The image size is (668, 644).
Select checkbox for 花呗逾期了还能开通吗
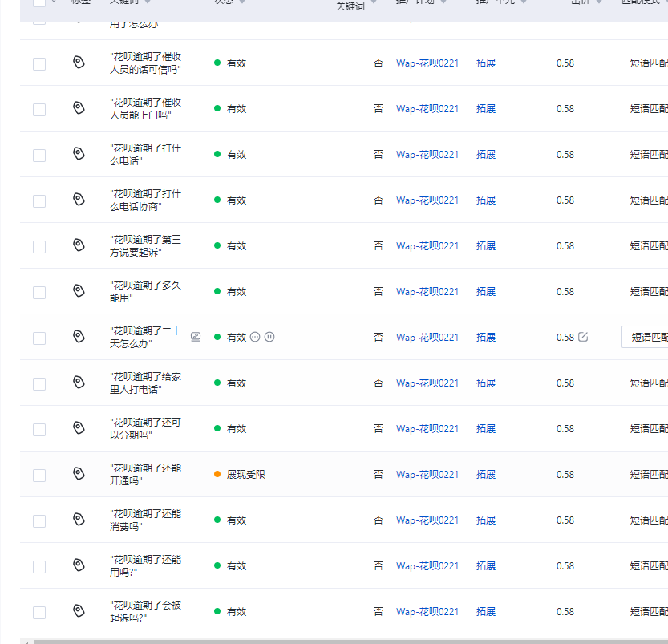point(39,476)
